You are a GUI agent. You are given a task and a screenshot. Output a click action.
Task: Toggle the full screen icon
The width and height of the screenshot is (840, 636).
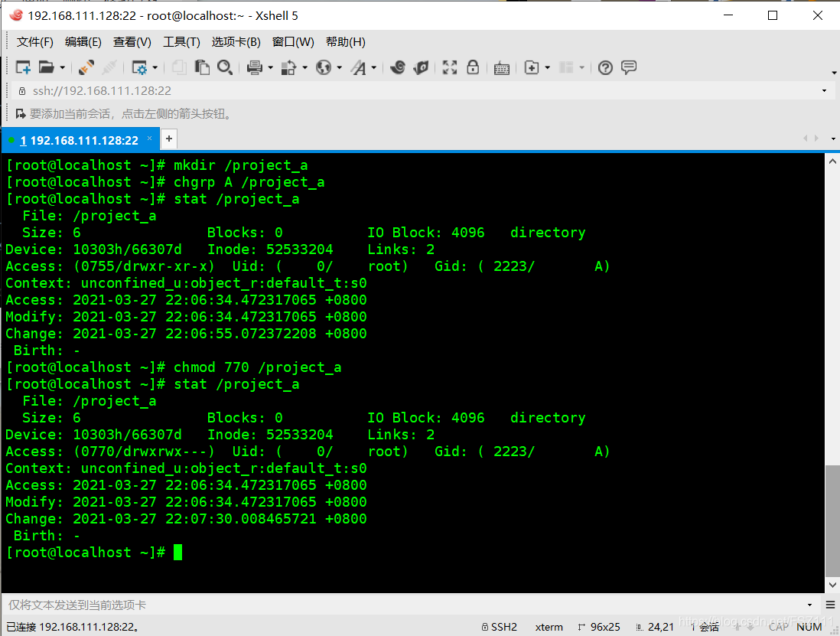[450, 67]
